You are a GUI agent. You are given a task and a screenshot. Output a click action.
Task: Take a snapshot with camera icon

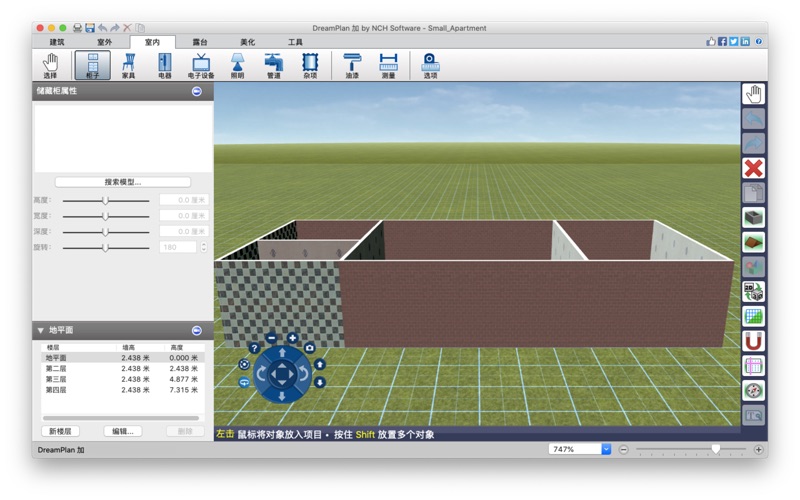coord(310,348)
